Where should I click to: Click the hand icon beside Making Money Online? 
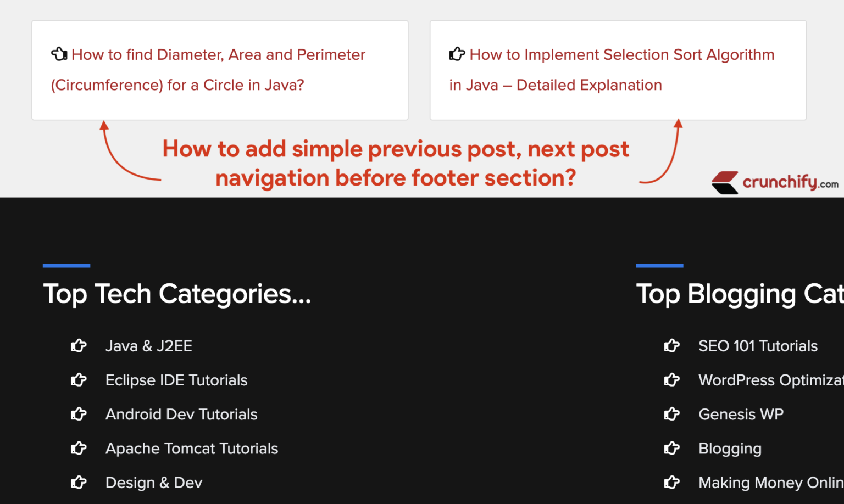[x=672, y=482]
